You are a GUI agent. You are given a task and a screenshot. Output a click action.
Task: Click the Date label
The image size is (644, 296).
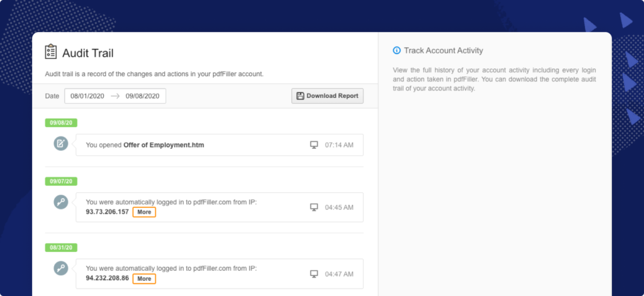tap(52, 96)
